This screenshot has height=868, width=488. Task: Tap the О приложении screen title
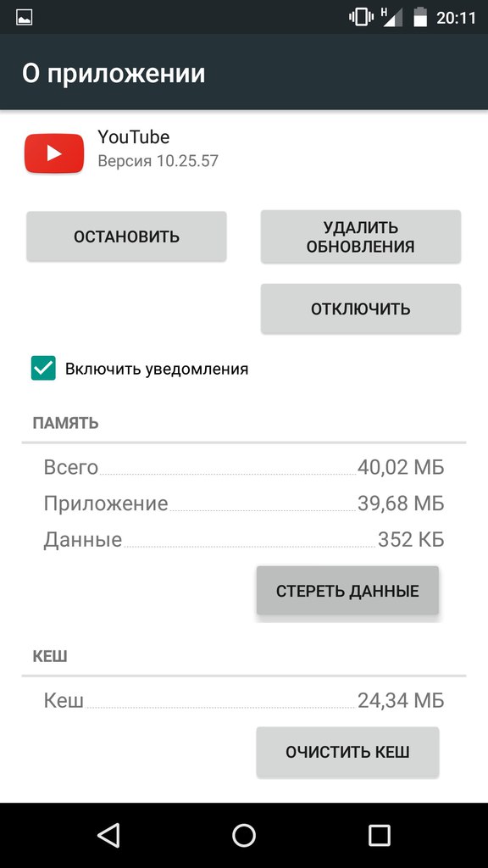pyautogui.click(x=114, y=74)
